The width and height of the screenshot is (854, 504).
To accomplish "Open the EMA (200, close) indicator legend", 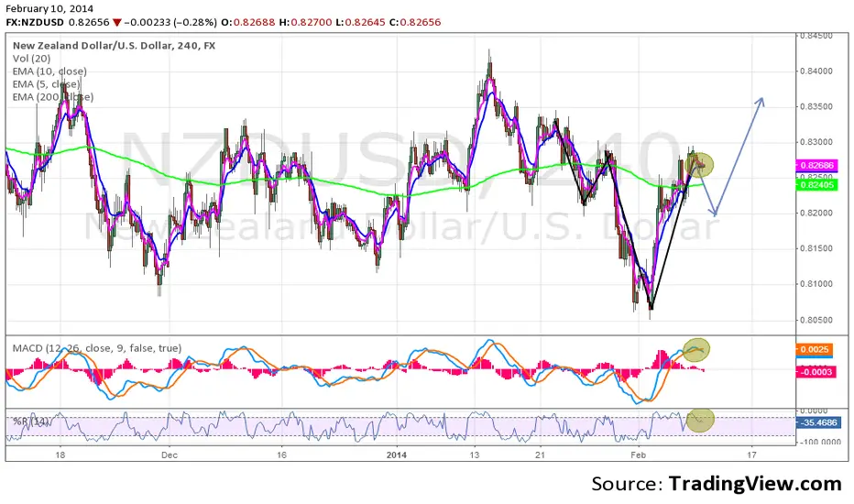I will click(53, 97).
